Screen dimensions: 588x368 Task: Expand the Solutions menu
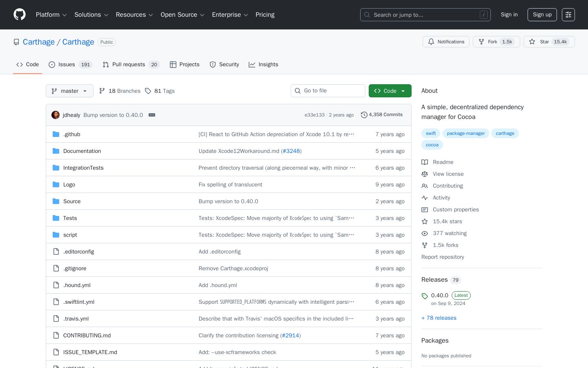(91, 15)
